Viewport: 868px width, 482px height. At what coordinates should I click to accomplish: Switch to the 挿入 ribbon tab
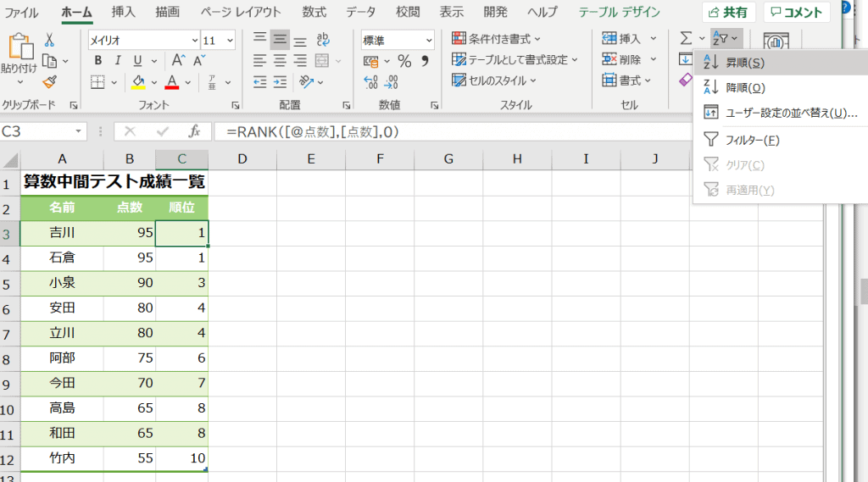click(123, 12)
